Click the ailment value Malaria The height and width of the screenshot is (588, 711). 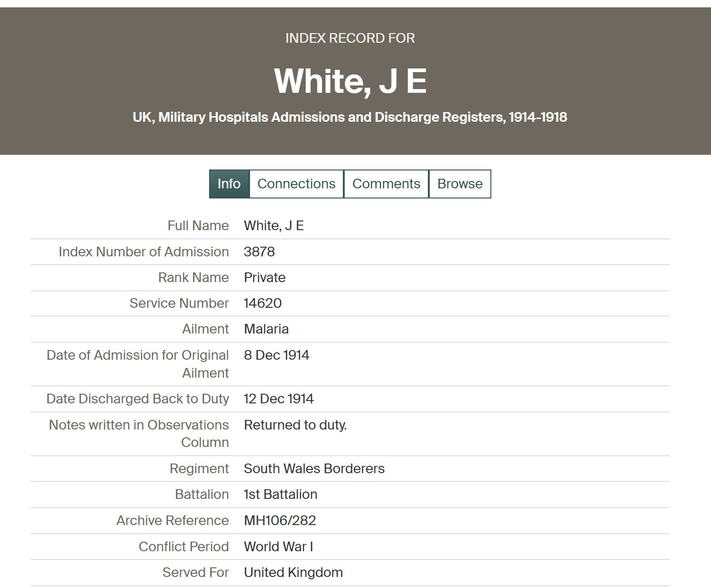point(266,329)
